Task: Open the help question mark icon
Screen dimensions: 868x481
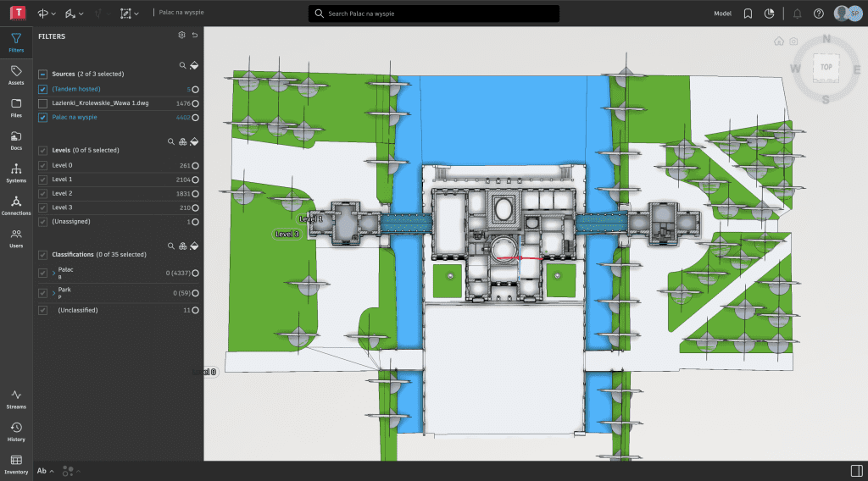Action: coord(819,14)
